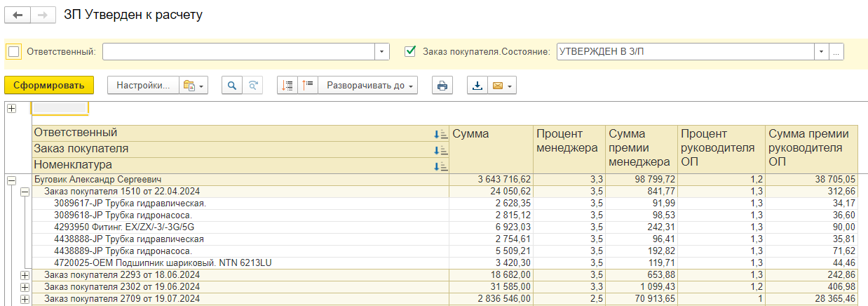Open the Настройки... button

click(143, 86)
